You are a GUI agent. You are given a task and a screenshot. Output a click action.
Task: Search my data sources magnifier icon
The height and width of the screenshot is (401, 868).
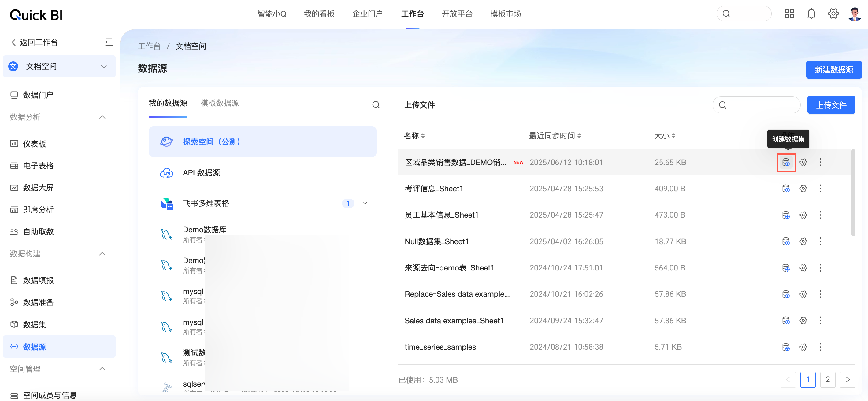(376, 105)
